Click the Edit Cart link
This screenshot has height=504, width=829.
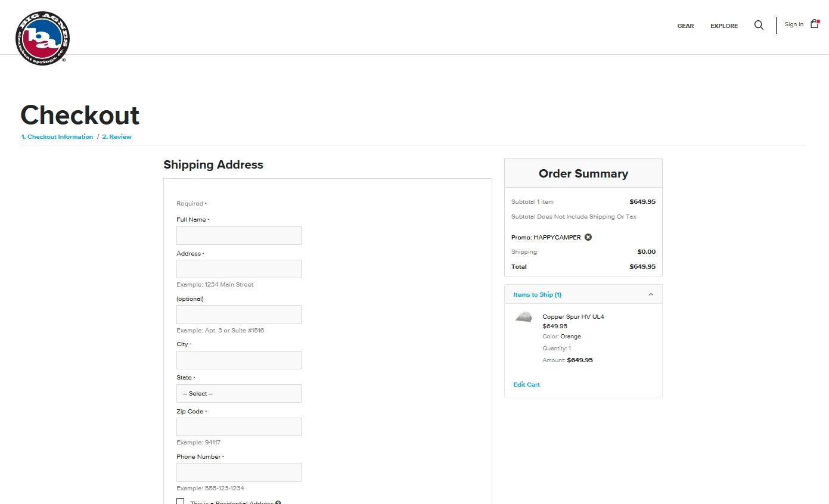pyautogui.click(x=527, y=385)
